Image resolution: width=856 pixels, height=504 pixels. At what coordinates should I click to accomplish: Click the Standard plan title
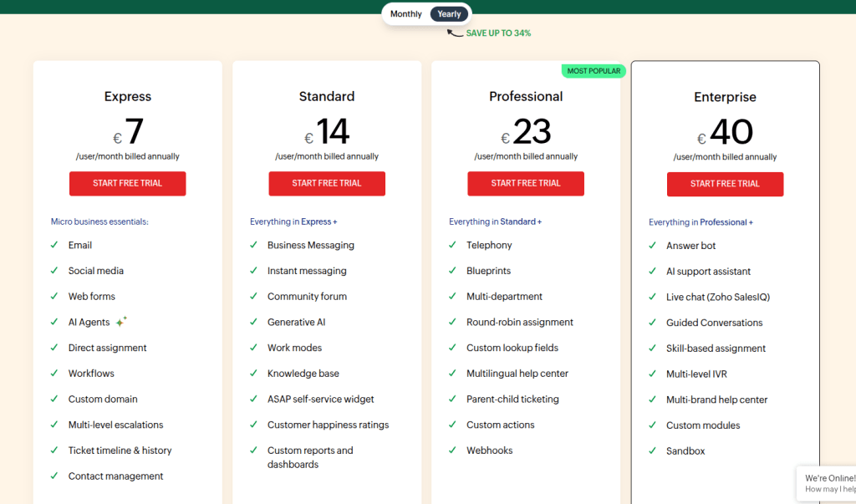click(x=327, y=97)
